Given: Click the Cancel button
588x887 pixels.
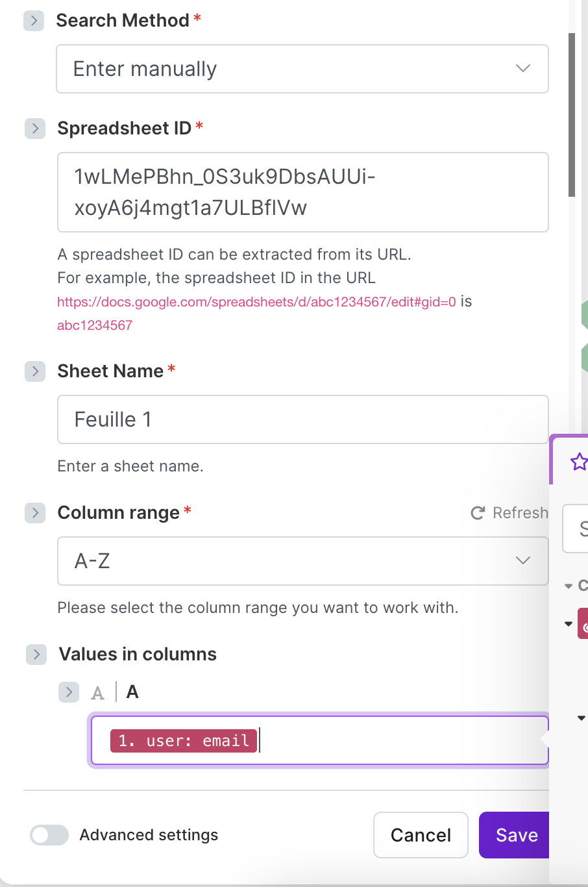Looking at the screenshot, I should [421, 835].
